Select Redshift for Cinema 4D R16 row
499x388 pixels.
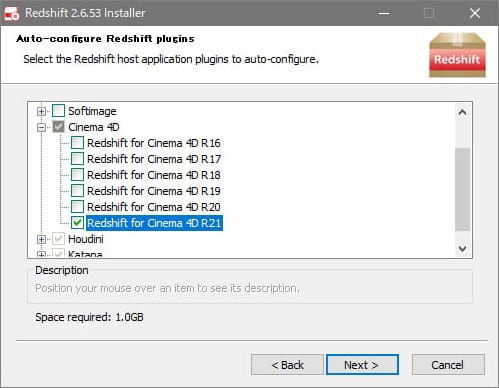(154, 143)
